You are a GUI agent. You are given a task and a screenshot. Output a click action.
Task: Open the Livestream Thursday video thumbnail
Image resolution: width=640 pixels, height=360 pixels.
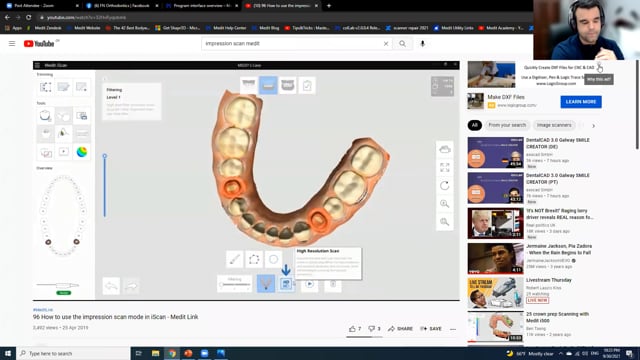(x=496, y=293)
